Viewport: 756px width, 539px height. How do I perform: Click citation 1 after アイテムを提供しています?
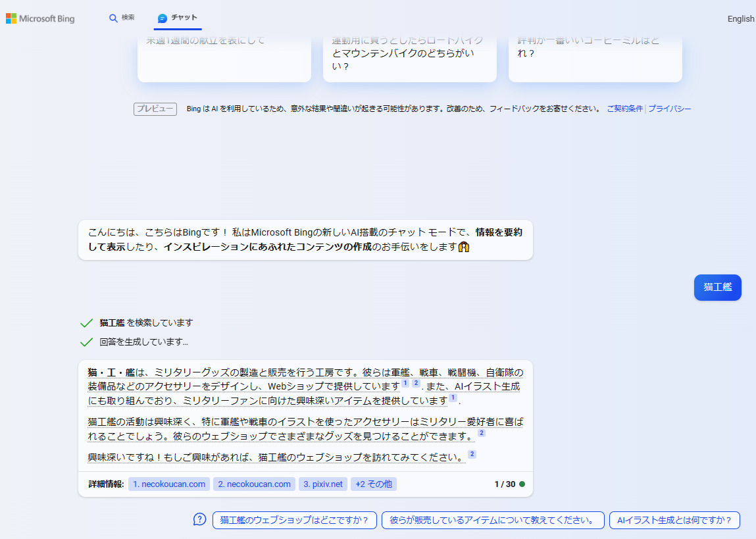coord(453,398)
